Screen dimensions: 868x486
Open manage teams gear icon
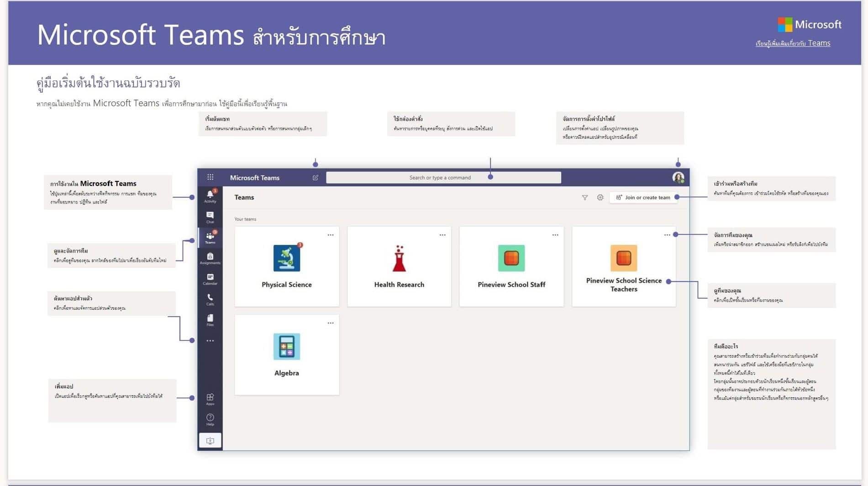[x=600, y=197]
